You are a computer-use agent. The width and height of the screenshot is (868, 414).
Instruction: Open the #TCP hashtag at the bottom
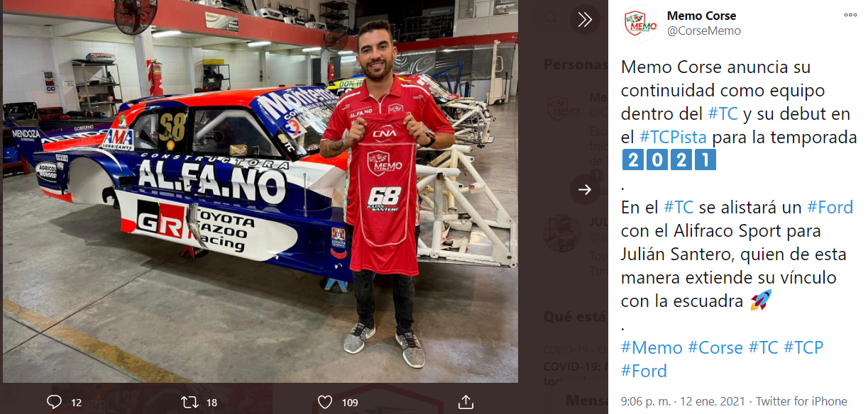(803, 348)
